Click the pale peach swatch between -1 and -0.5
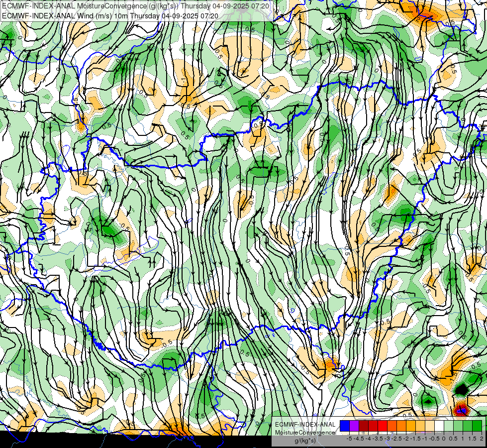The height and width of the screenshot is (448, 487). [x=430, y=426]
